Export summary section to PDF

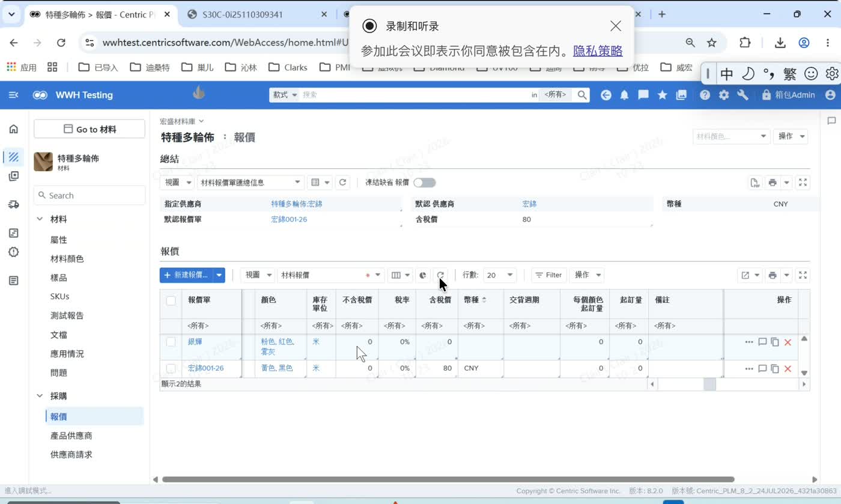(754, 183)
